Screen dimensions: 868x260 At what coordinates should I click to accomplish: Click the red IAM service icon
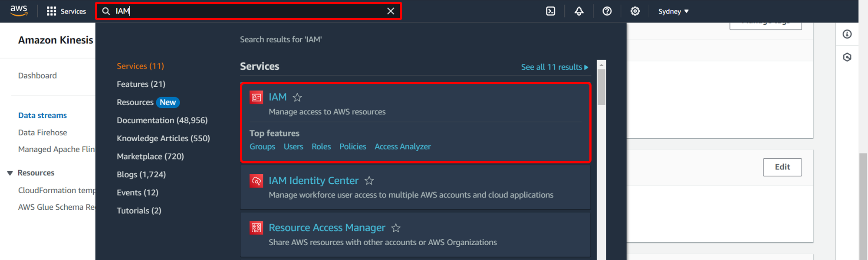[256, 97]
